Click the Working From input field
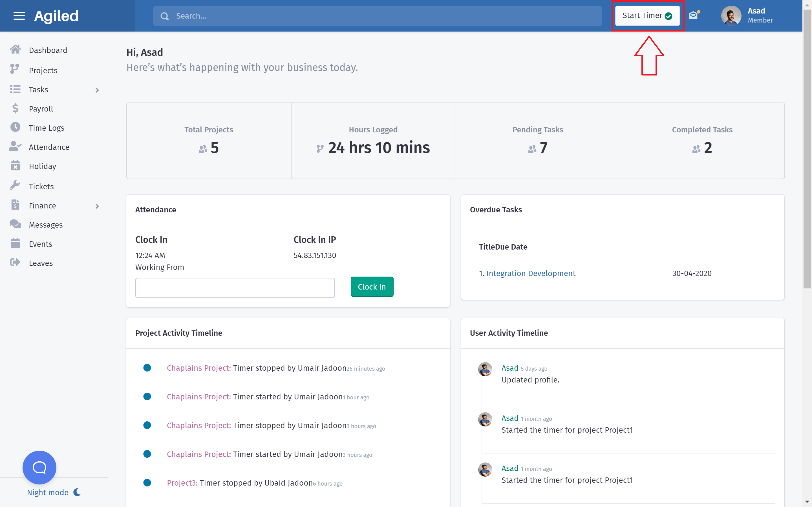The width and height of the screenshot is (812, 507). click(x=235, y=287)
